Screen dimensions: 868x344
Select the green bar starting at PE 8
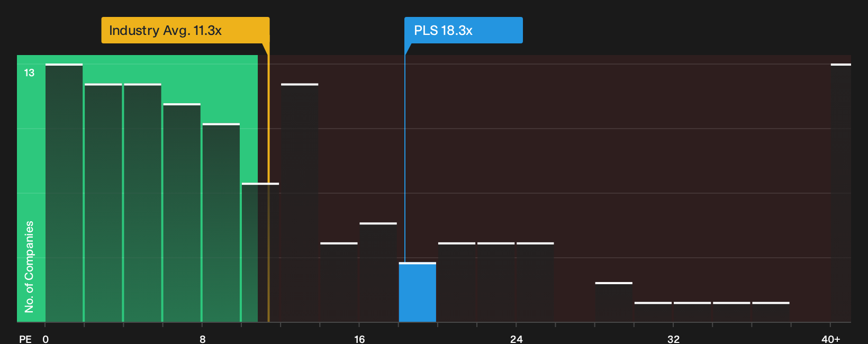221,222
